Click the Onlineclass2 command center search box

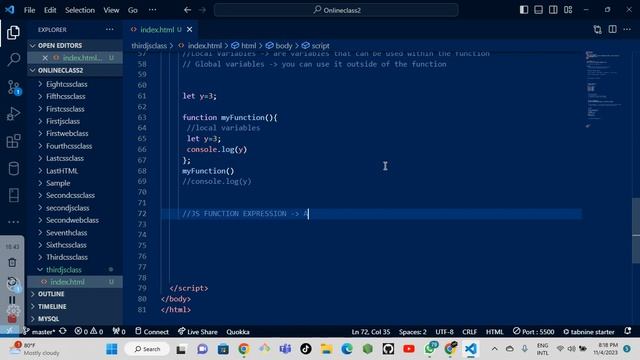336,10
